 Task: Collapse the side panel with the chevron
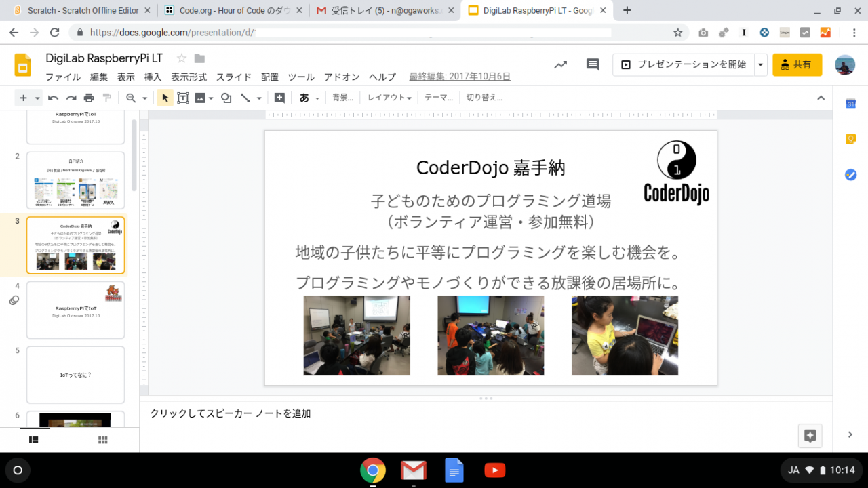coord(850,434)
